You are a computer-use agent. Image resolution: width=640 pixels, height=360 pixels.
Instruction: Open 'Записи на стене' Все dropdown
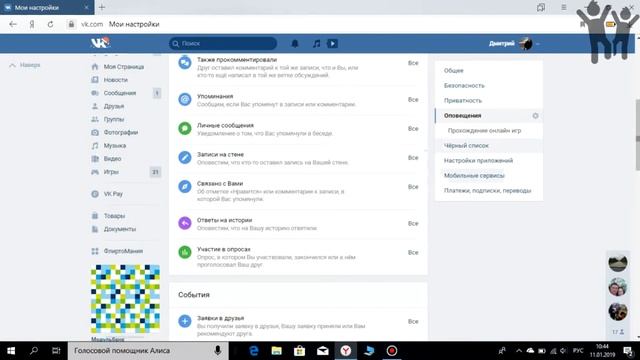(x=413, y=158)
